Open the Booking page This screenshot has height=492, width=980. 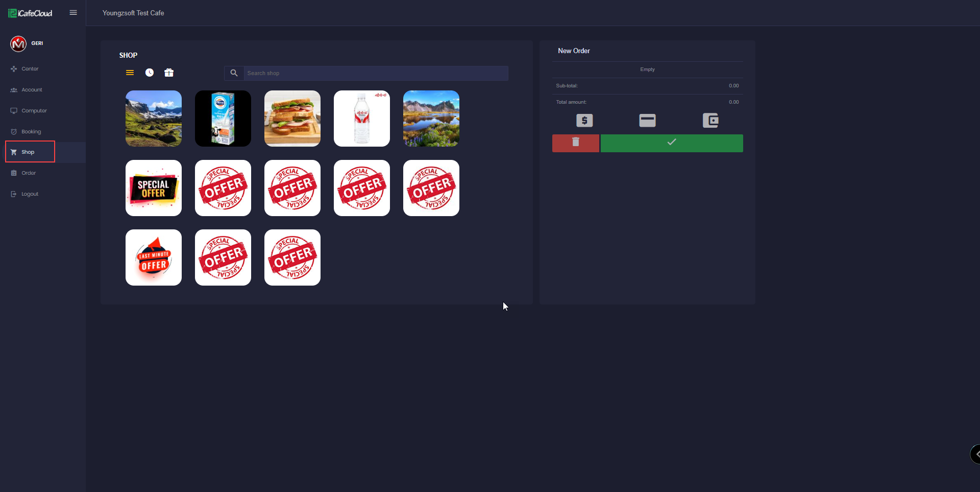tap(31, 132)
